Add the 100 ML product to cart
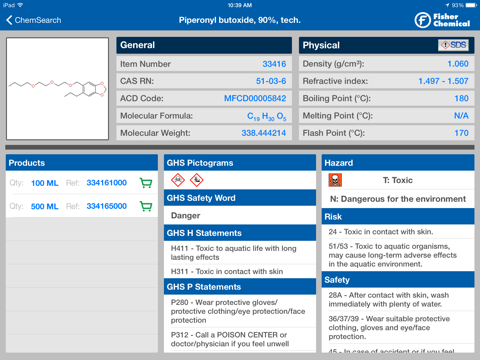 (146, 183)
